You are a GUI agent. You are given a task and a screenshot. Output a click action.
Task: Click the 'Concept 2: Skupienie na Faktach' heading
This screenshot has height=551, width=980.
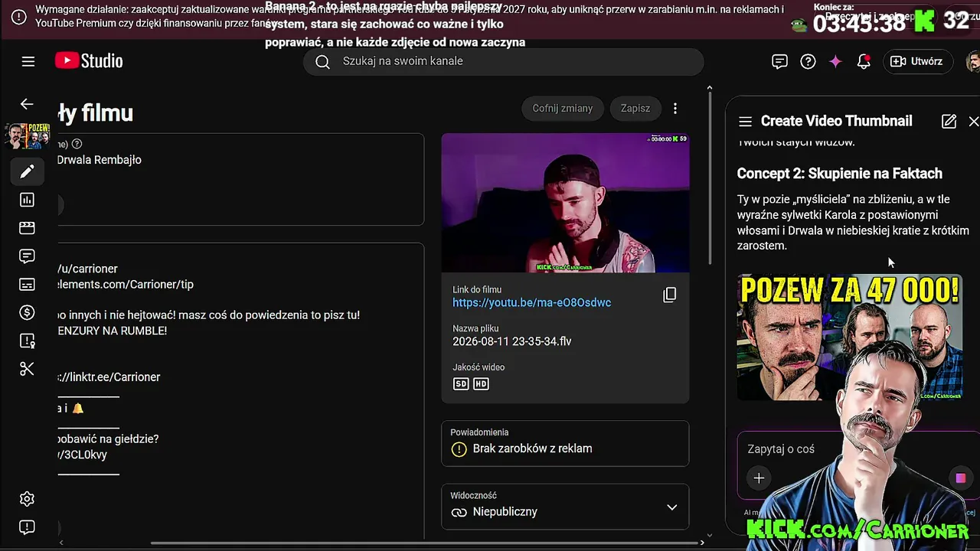point(840,174)
